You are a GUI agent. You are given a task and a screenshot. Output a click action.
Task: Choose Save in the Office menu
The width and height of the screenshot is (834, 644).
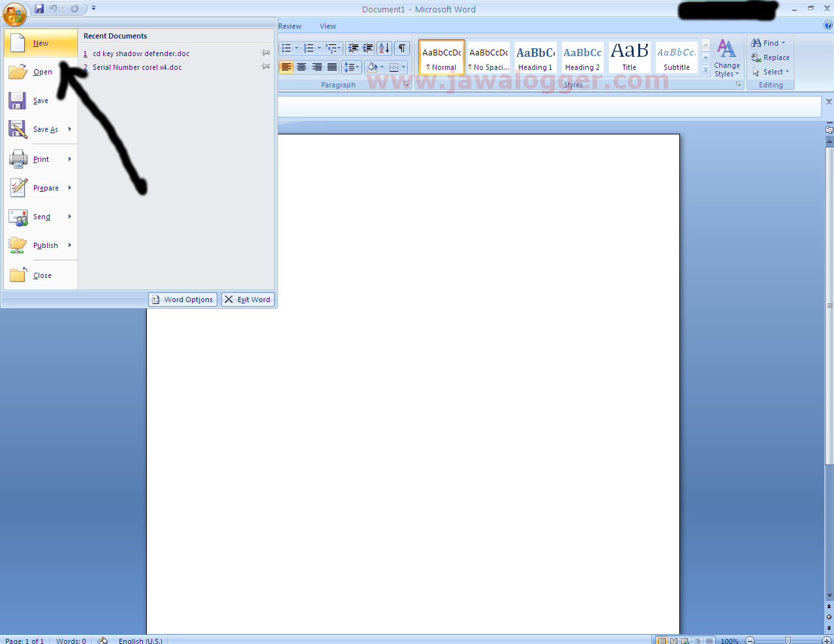tap(40, 100)
